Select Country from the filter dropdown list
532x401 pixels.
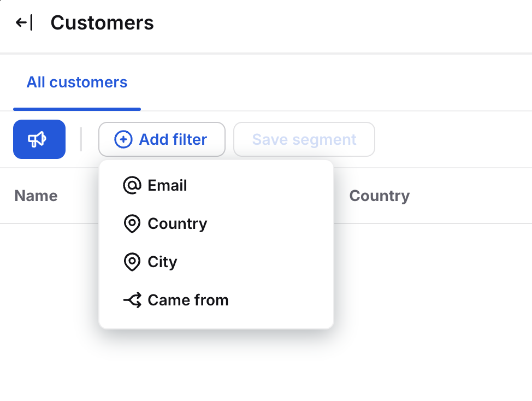[177, 224]
